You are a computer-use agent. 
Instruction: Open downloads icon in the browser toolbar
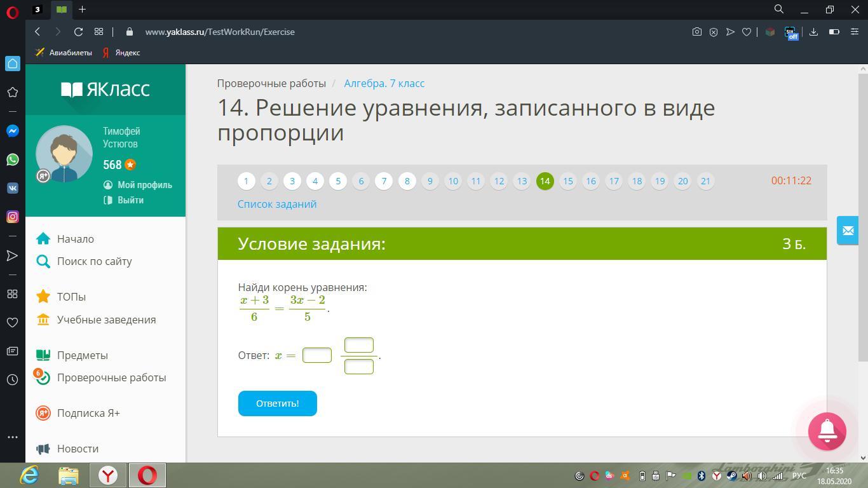[813, 32]
